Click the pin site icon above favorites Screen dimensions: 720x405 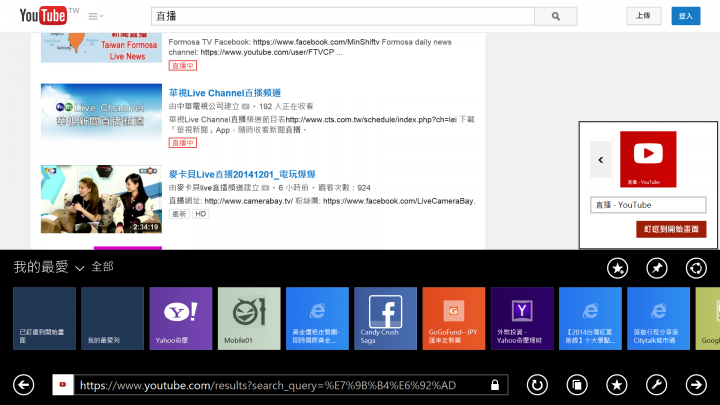pyautogui.click(x=657, y=268)
